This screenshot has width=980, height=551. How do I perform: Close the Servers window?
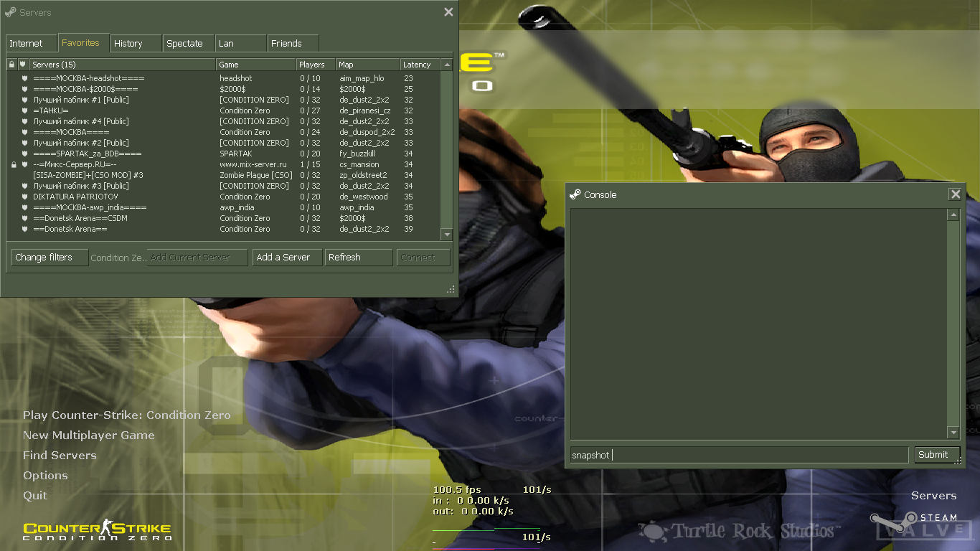pyautogui.click(x=448, y=12)
